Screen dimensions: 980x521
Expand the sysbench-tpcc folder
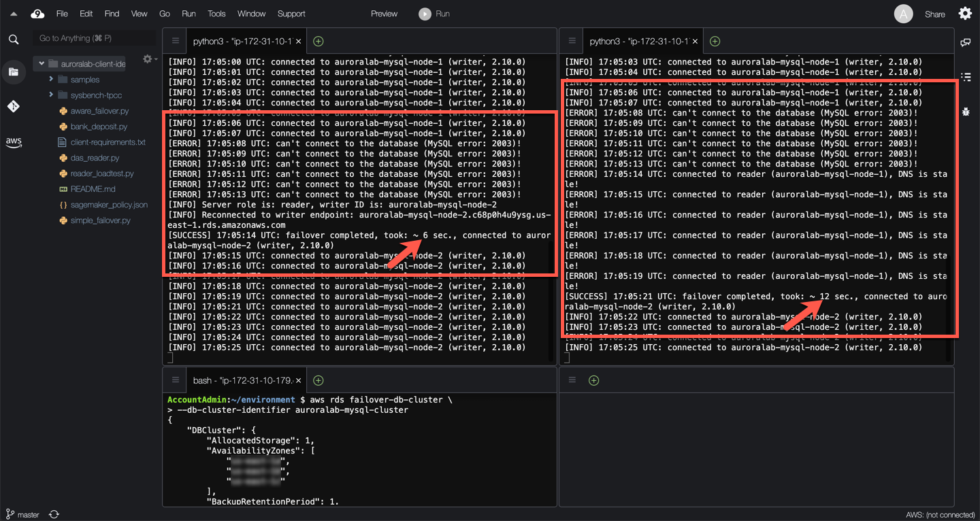pyautogui.click(x=51, y=95)
